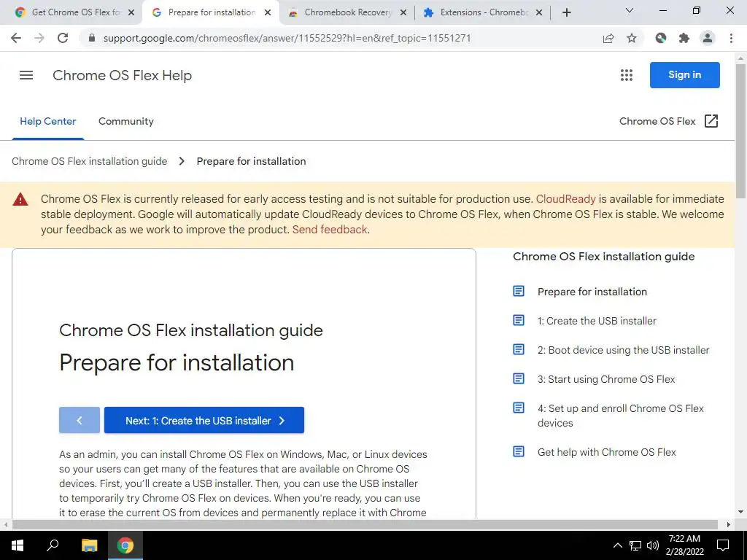747x560 pixels.
Task: Click the blue Sign in button
Action: 684,75
